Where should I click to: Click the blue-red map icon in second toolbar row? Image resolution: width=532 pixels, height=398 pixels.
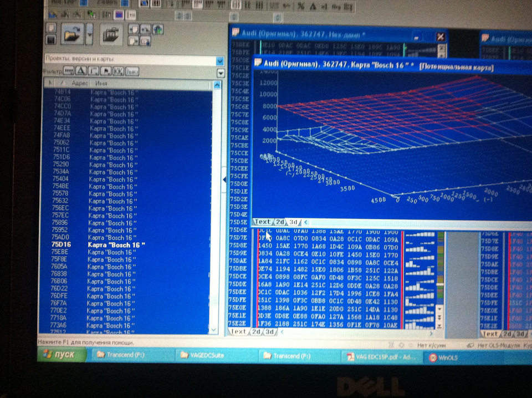point(119,15)
